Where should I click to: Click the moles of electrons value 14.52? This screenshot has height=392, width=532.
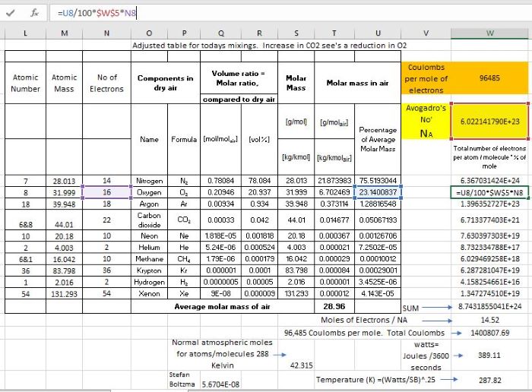[489, 320]
